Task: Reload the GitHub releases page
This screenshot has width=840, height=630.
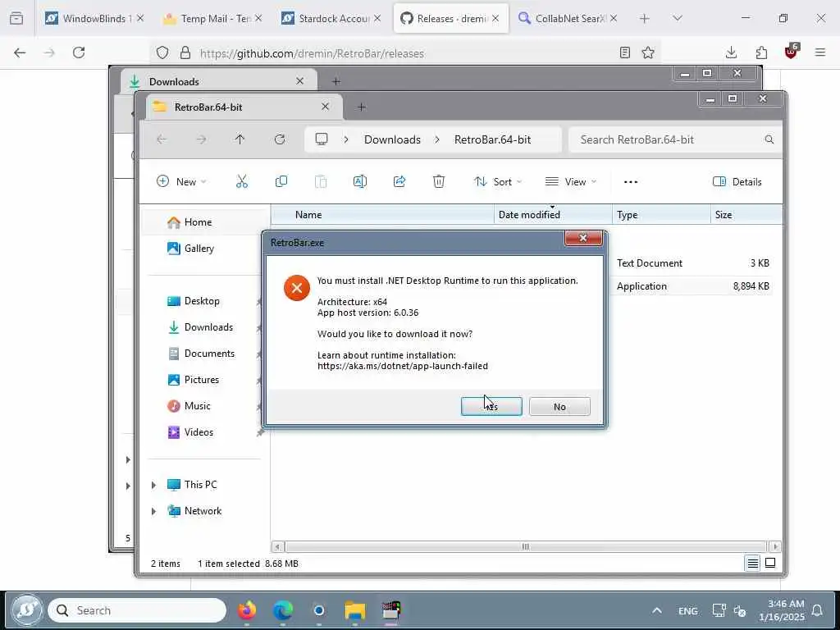Action: [x=79, y=52]
